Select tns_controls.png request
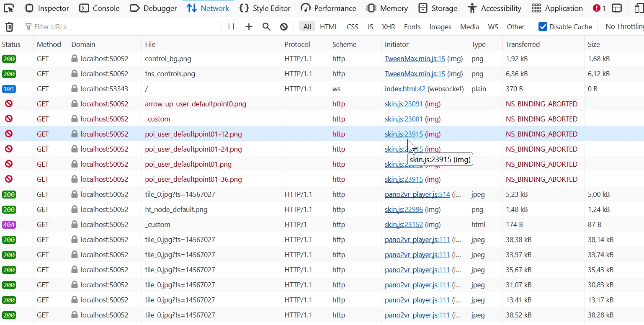This screenshot has width=644, height=325. pos(322,74)
